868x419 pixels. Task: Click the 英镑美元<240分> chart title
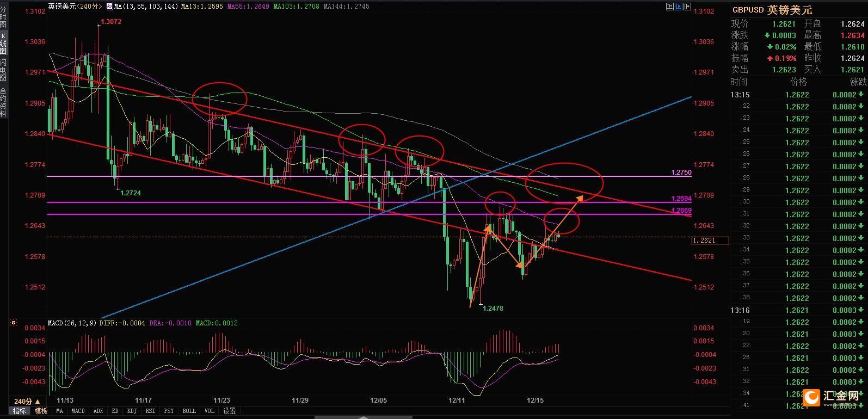tap(75, 7)
